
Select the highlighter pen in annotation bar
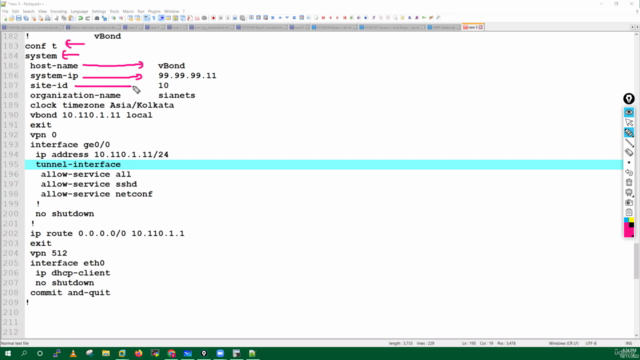click(629, 133)
